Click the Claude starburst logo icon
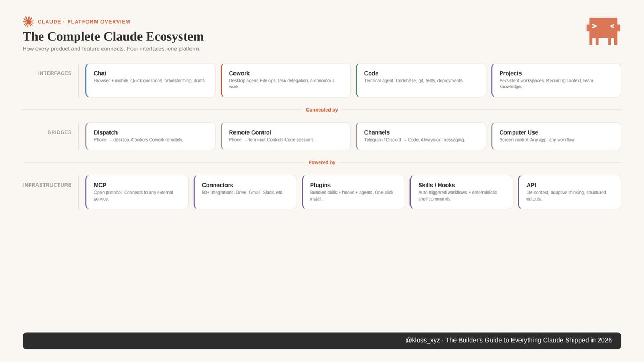The image size is (644, 362). (x=28, y=21)
